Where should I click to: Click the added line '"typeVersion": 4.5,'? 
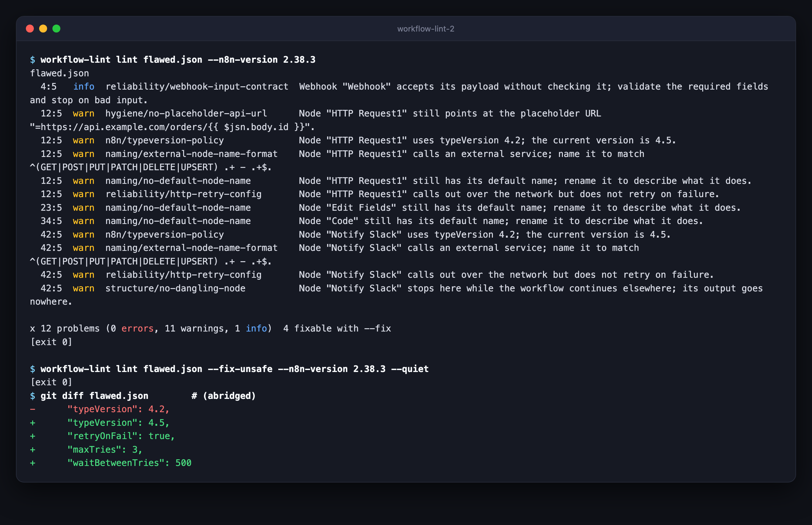click(118, 423)
